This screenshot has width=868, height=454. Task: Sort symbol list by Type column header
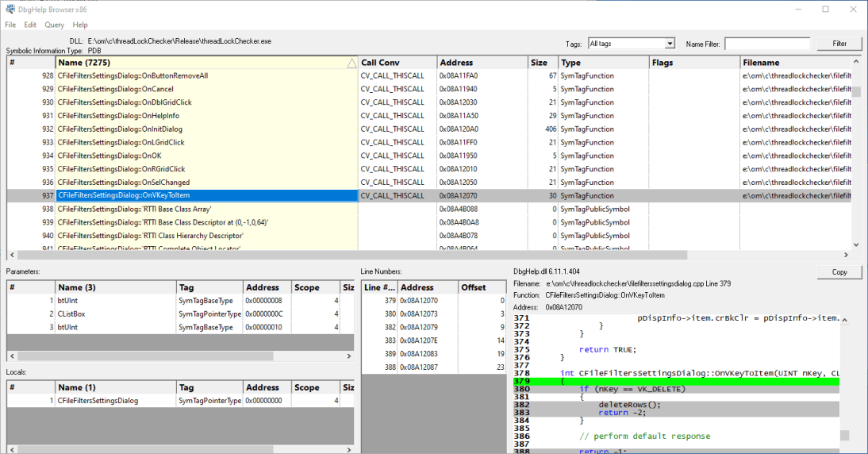point(603,63)
